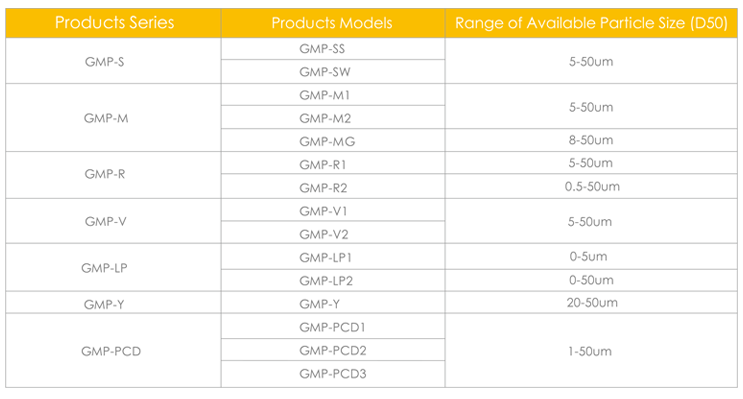Viewport: 743px width, 399px height.
Task: Click the Range of Available Particle Size header
Action: tap(591, 23)
